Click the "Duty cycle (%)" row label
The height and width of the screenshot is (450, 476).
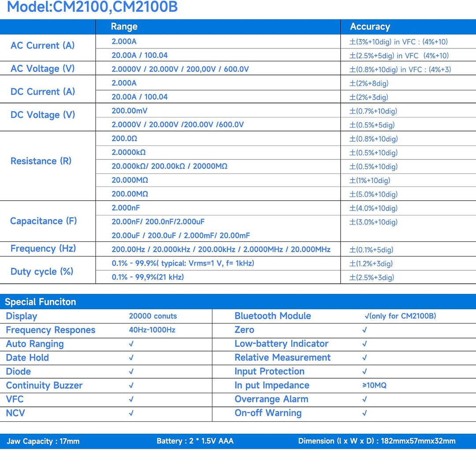42,271
